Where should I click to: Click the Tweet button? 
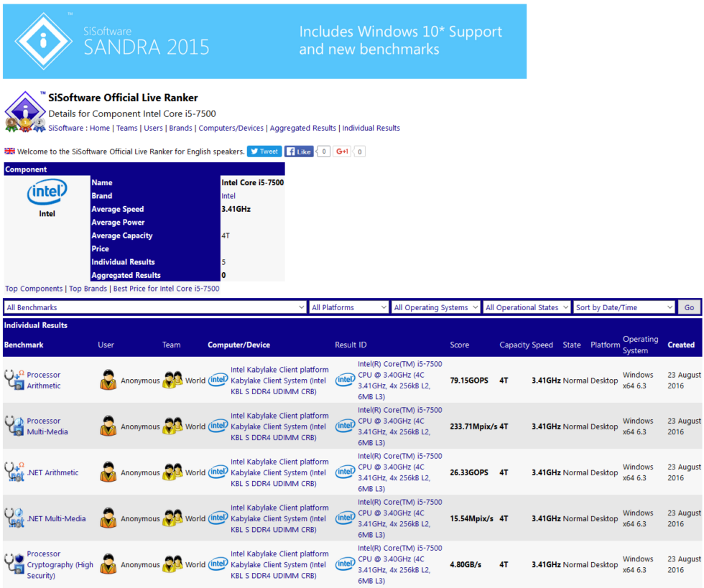click(x=264, y=151)
